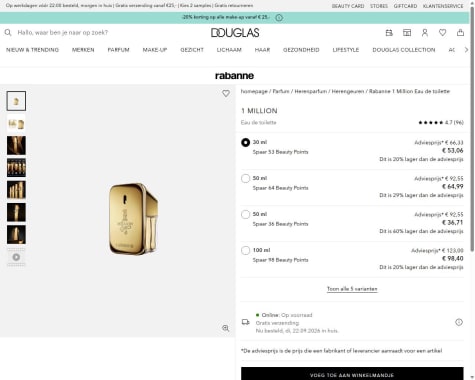Open the Lichaam menu

(x=229, y=50)
